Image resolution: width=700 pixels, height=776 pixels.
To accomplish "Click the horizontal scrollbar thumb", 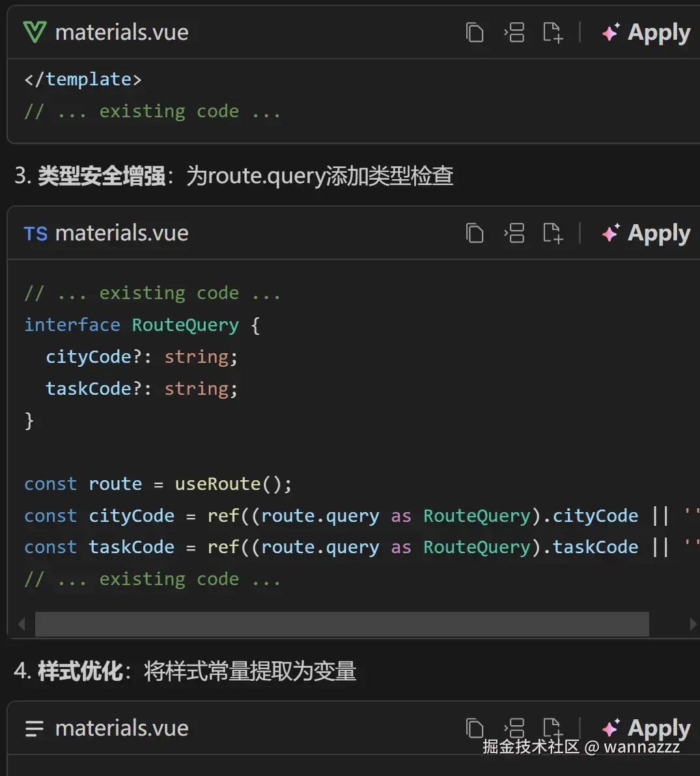I will coord(342,624).
